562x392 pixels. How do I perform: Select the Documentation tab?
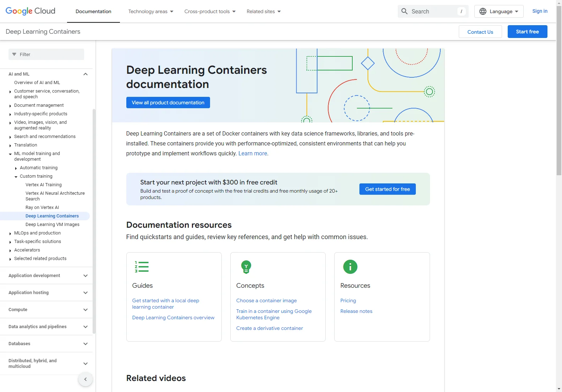(x=93, y=11)
